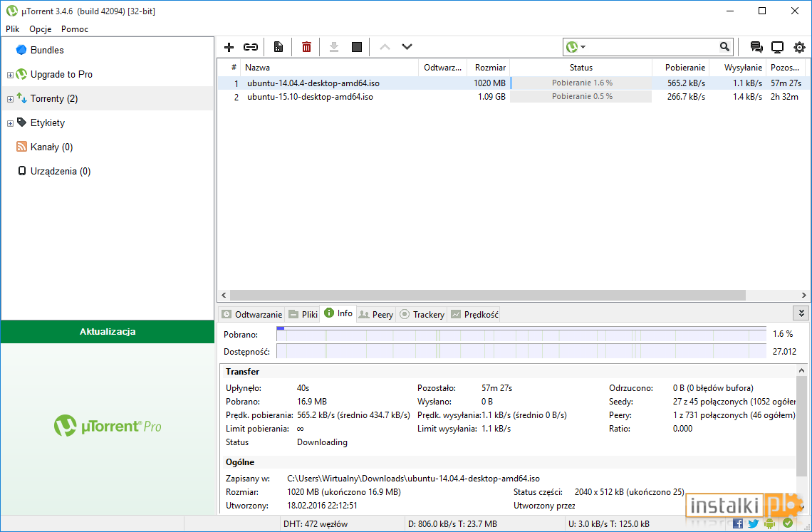812x532 pixels.
Task: Switch to the Peery tab
Action: pyautogui.click(x=376, y=315)
